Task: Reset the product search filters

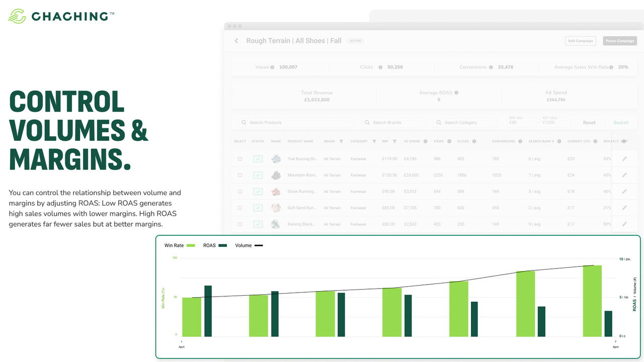Action: (x=589, y=123)
